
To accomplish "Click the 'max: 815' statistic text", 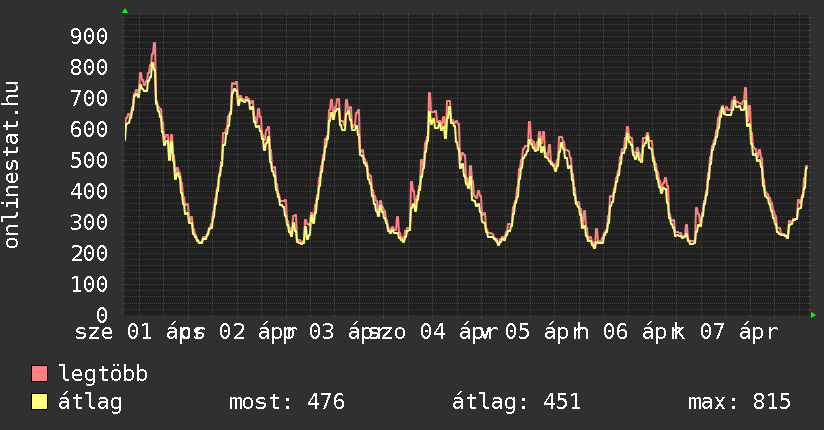I will click(739, 402).
